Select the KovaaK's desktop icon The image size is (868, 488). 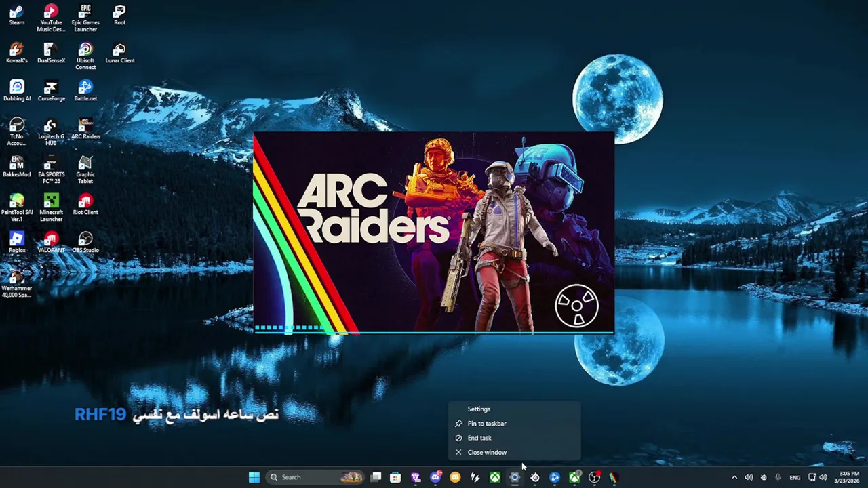point(17,54)
